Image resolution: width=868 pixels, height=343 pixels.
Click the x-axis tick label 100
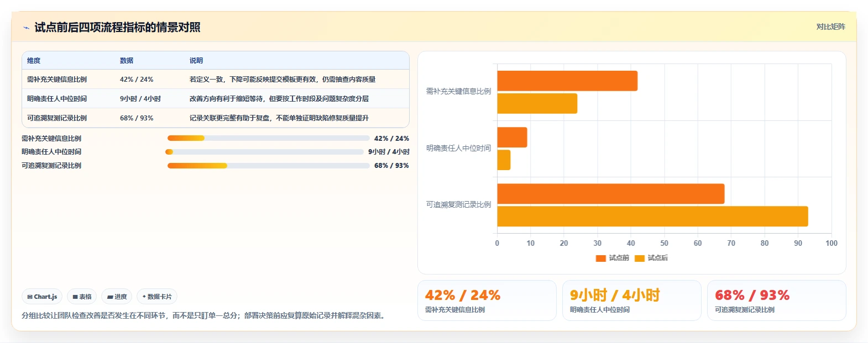(832, 244)
